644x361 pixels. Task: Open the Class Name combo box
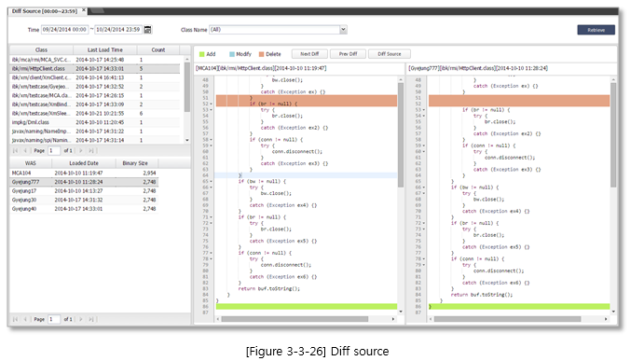278,30
